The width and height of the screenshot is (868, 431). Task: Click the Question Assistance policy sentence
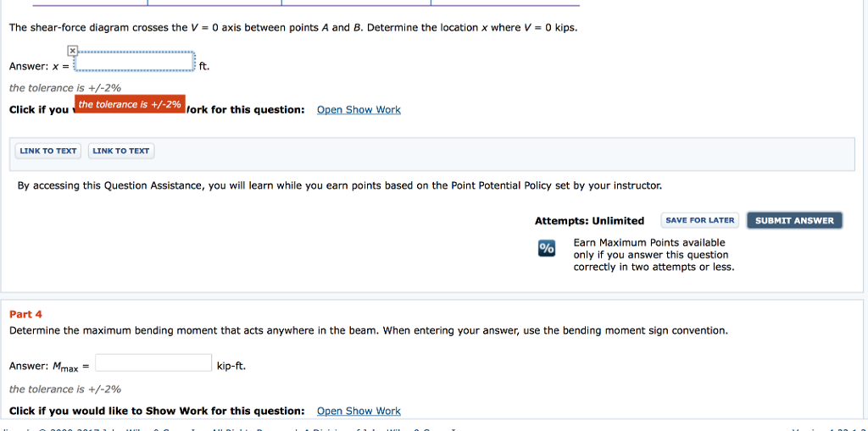pos(339,185)
